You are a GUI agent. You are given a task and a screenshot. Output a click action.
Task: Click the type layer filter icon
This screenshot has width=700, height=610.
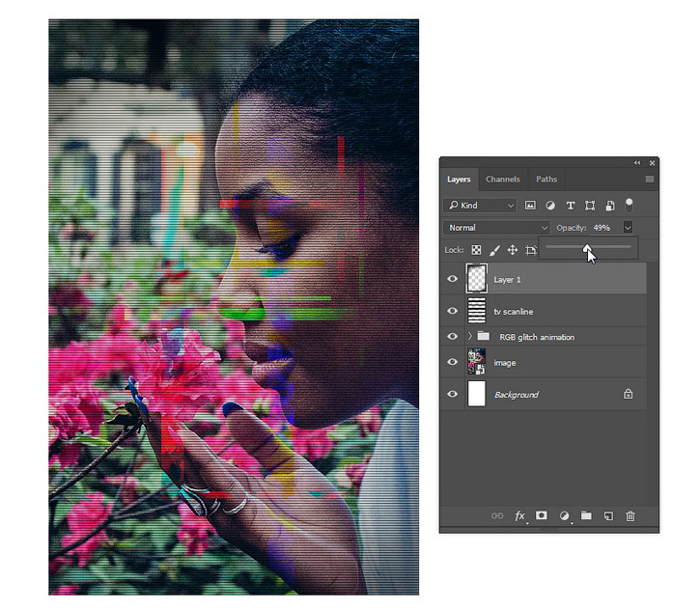570,206
